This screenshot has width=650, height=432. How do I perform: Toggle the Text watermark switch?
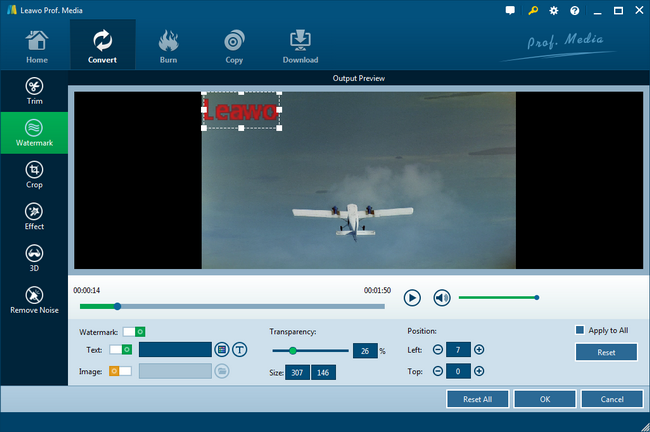pyautogui.click(x=120, y=349)
